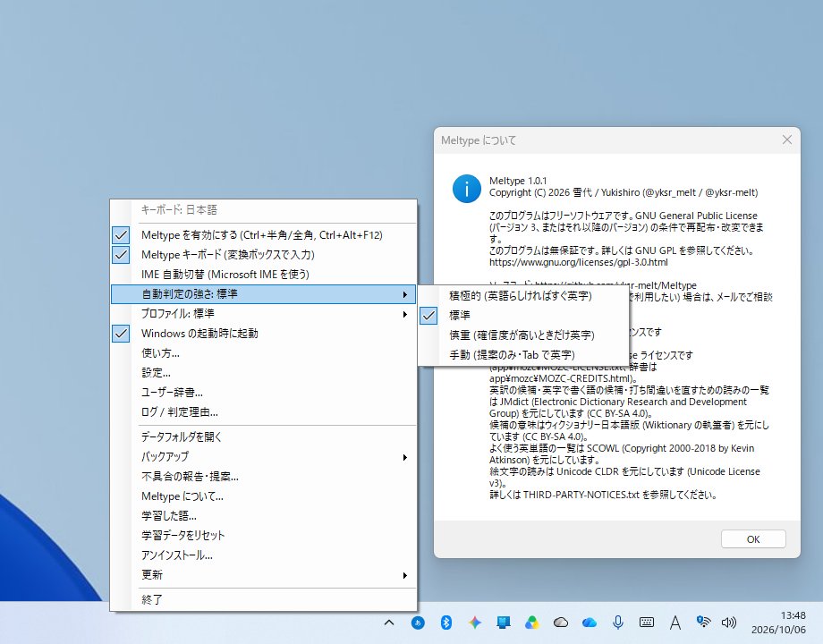Open ユーザー辞書...
The height and width of the screenshot is (644, 823).
(263, 393)
